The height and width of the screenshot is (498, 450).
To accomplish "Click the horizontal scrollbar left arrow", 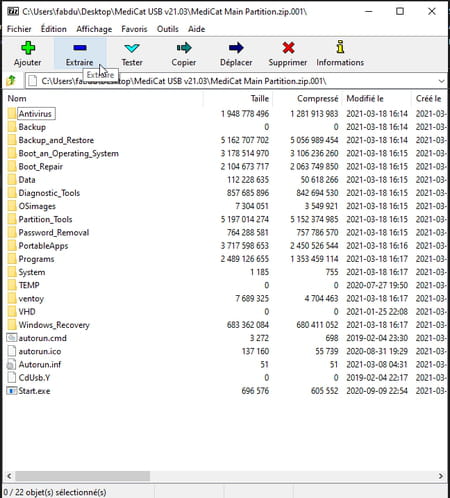I will (x=9, y=476).
